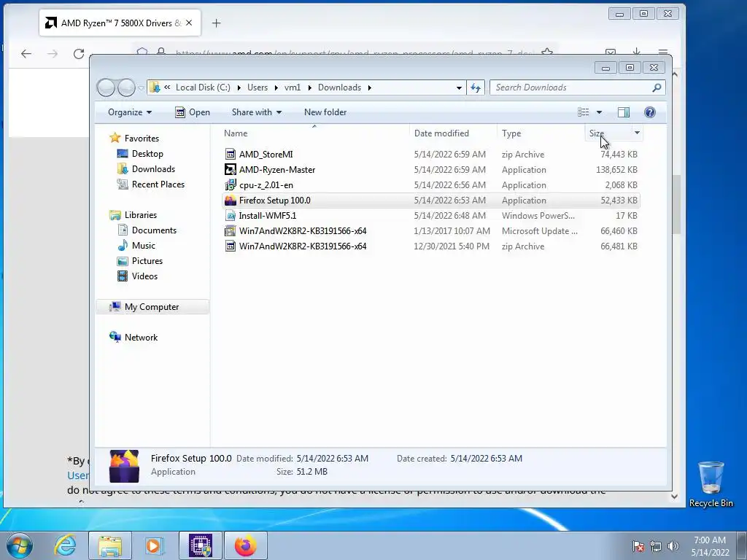Open Windows Media Player taskbar icon
This screenshot has height=560, width=747.
pos(153,545)
